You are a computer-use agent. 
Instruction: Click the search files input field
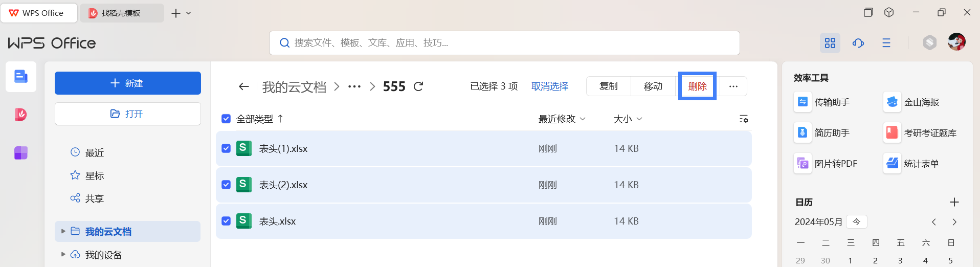504,43
